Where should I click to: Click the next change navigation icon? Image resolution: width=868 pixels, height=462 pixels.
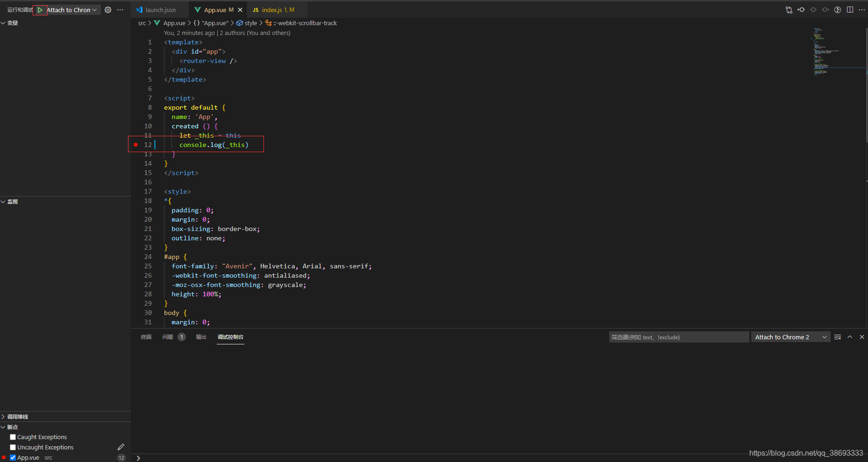pyautogui.click(x=825, y=9)
